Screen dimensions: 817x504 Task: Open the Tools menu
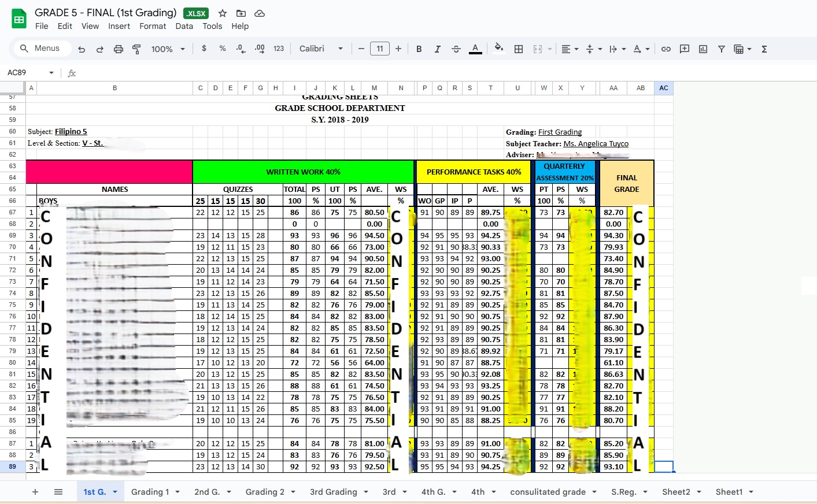pos(212,26)
